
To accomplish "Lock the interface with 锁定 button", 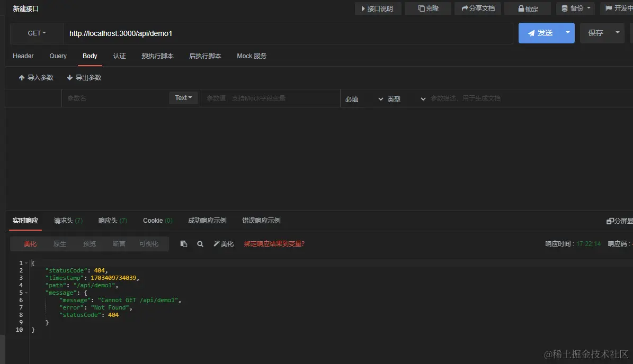I will click(x=528, y=8).
